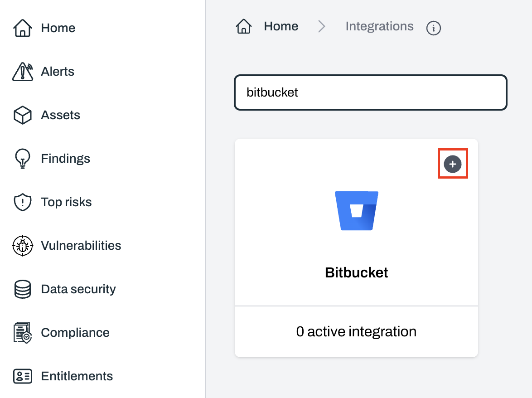Image resolution: width=532 pixels, height=398 pixels.
Task: Open the Home sidebar menu item
Action: [58, 28]
